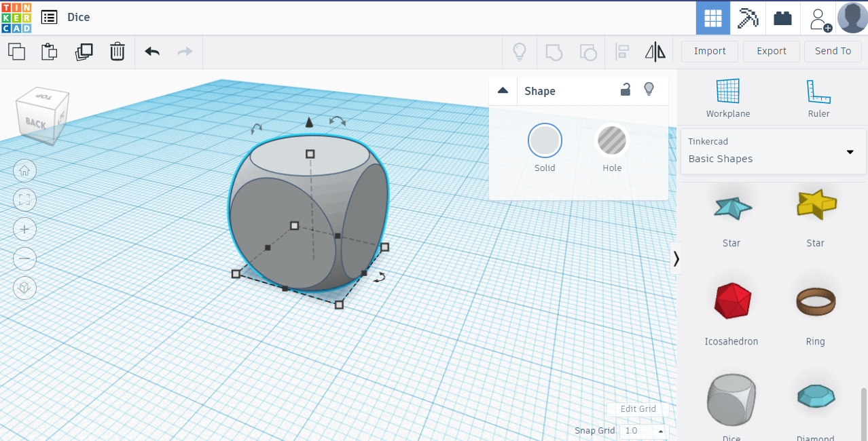This screenshot has width=868, height=441.
Task: Open the design list icon
Action: coord(50,18)
